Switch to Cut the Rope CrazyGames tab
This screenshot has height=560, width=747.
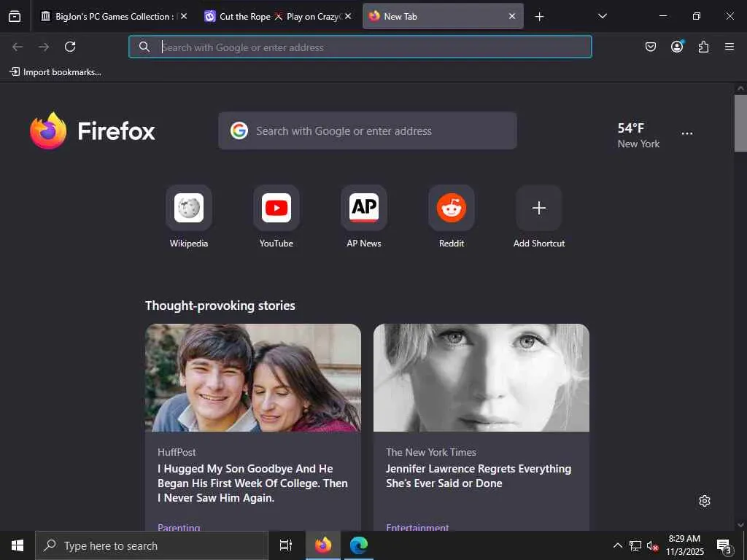pos(278,16)
